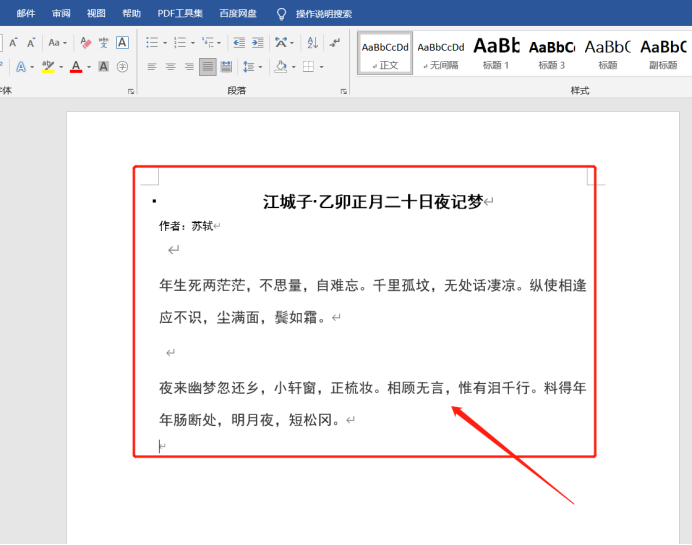The height and width of the screenshot is (545, 692).
Task: Expand line spacing dropdown arrow
Action: tap(260, 68)
